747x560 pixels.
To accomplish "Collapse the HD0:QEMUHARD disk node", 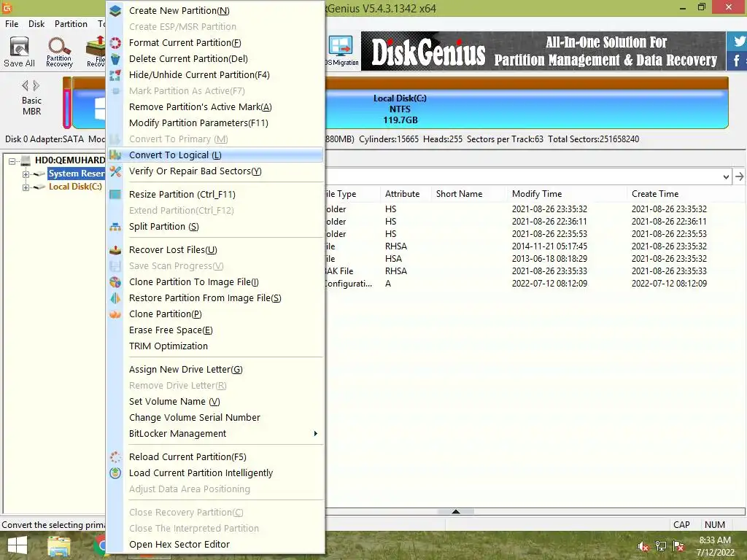I will [12, 161].
